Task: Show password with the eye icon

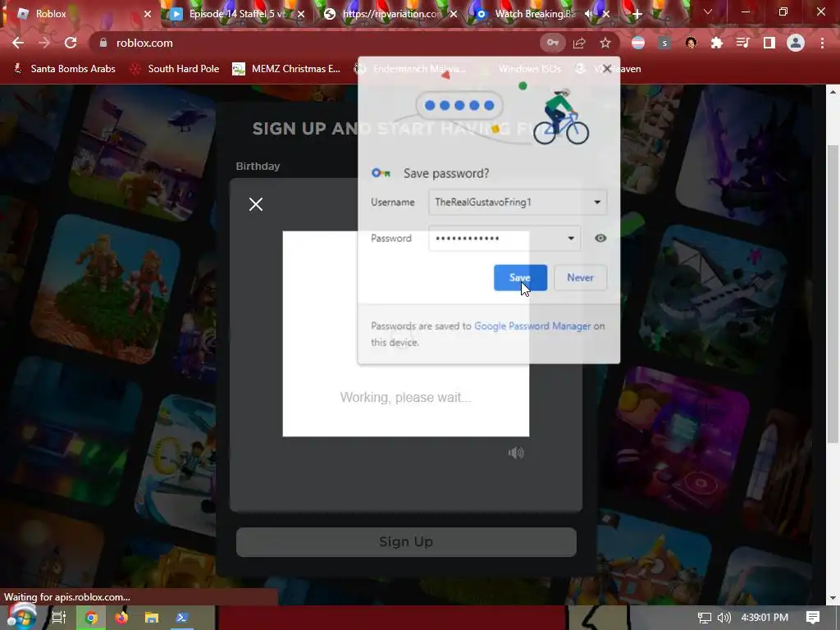Action: coord(600,239)
